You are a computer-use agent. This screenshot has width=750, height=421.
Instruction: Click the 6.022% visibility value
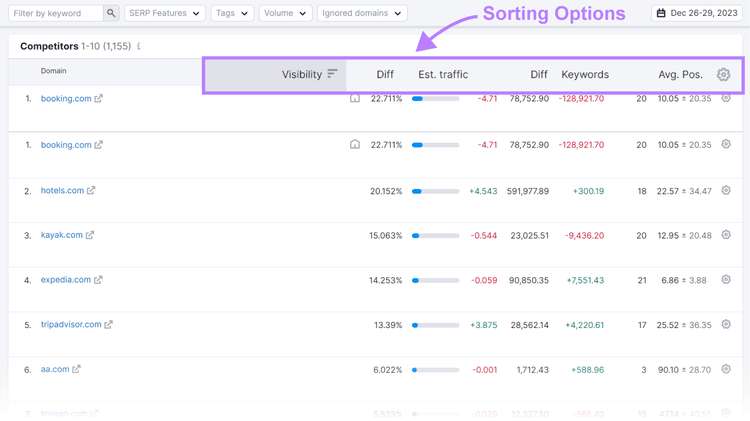pos(387,370)
